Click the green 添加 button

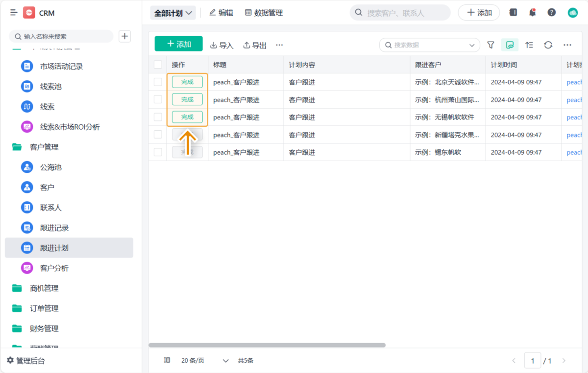click(x=178, y=44)
